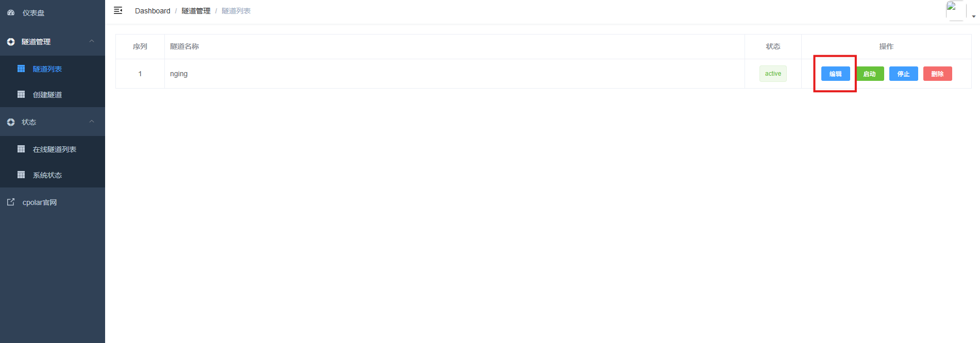Click the active status tag
This screenshot has height=343, width=980.
click(x=773, y=74)
